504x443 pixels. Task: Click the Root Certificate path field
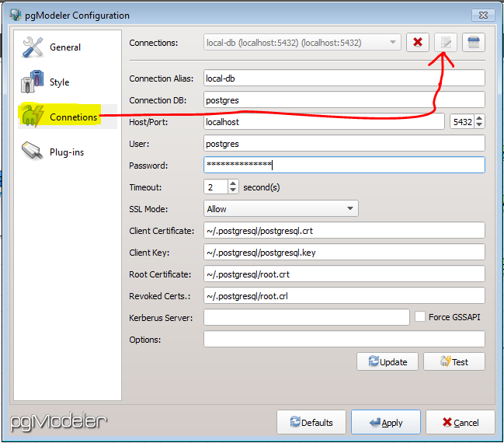344,274
